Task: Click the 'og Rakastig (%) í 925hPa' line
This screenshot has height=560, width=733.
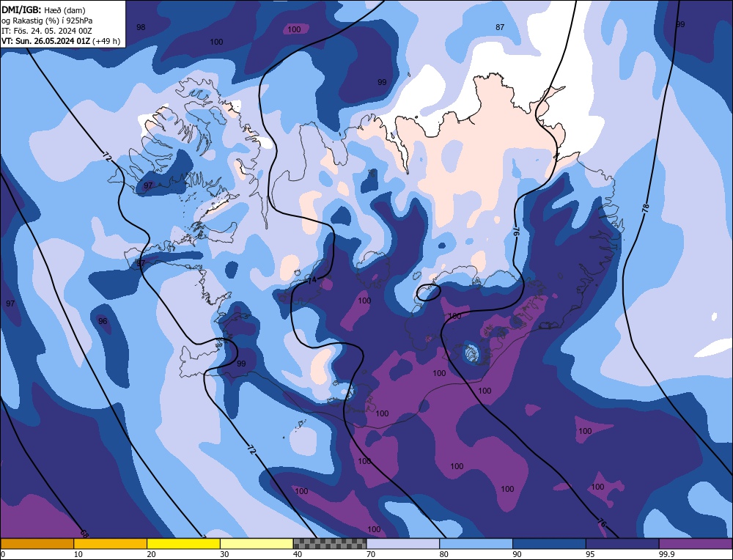Action: pos(47,21)
